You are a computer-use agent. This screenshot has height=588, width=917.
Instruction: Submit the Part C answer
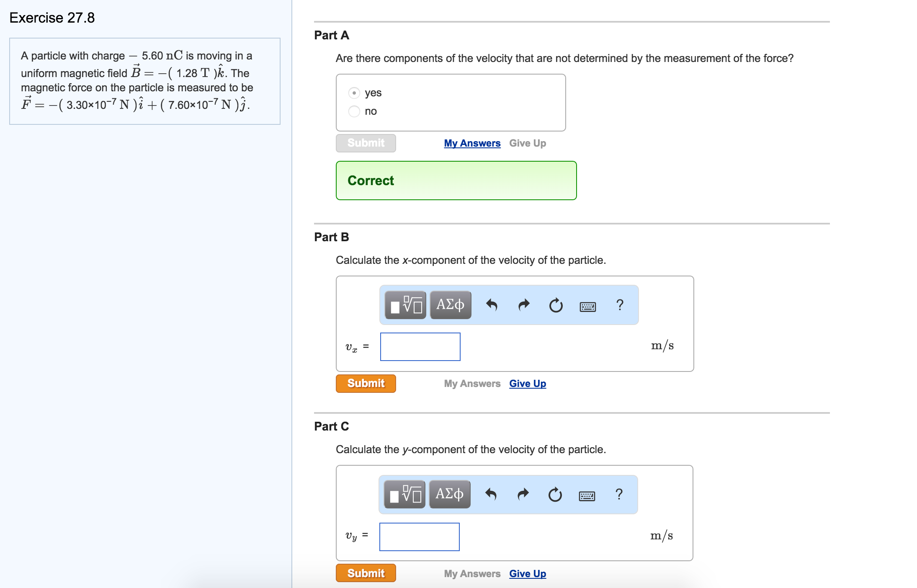pos(366,573)
